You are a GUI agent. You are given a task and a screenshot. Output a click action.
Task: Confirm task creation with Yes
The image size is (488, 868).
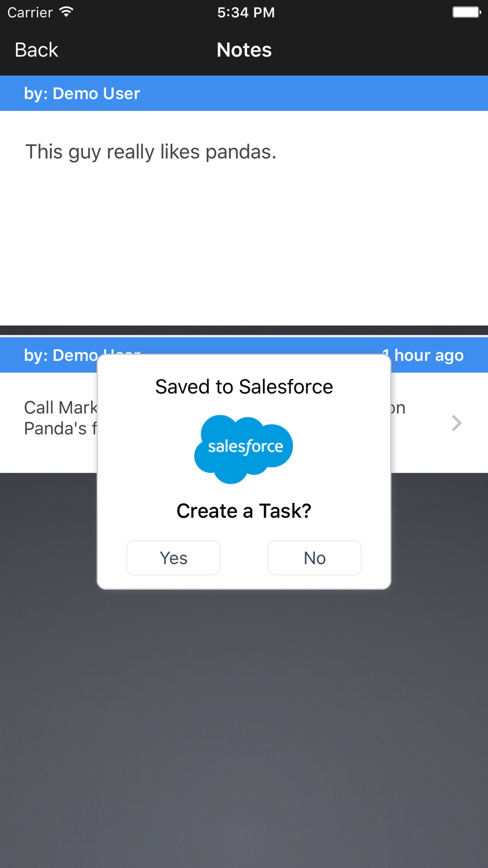click(173, 558)
